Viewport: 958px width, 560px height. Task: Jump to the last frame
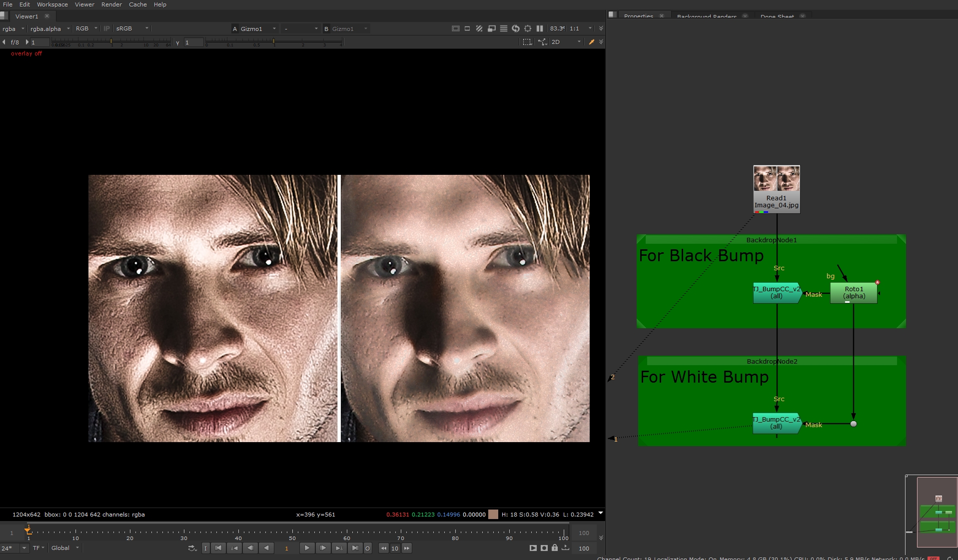click(x=355, y=548)
